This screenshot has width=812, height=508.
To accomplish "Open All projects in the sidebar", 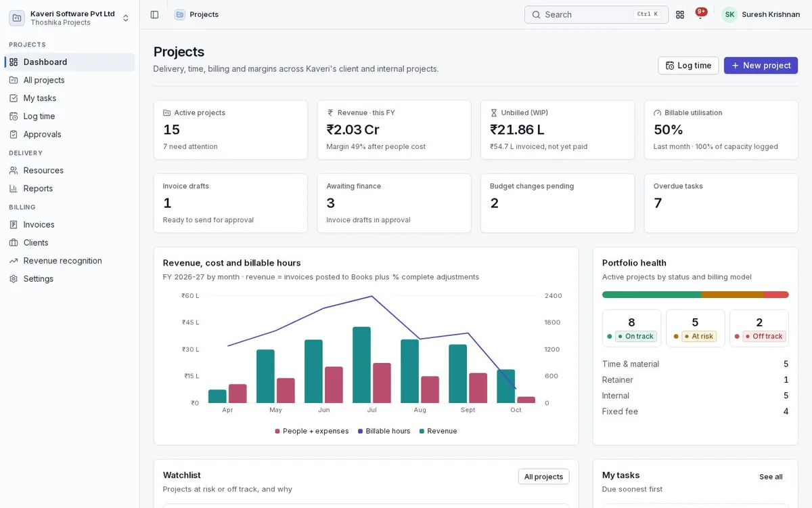I will (70, 80).
